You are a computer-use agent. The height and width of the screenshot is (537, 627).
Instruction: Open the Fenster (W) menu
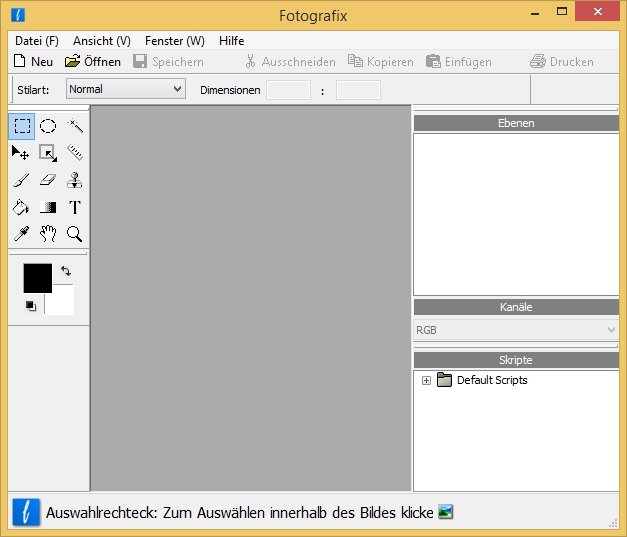click(174, 41)
